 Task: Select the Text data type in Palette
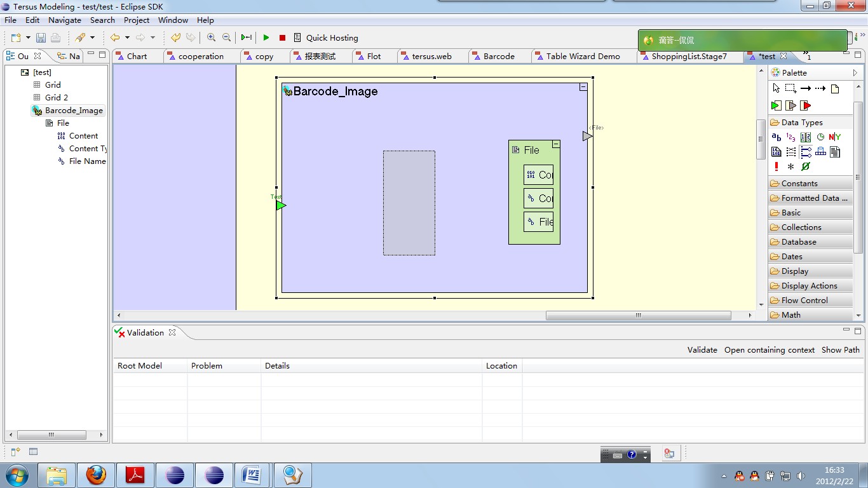(776, 137)
